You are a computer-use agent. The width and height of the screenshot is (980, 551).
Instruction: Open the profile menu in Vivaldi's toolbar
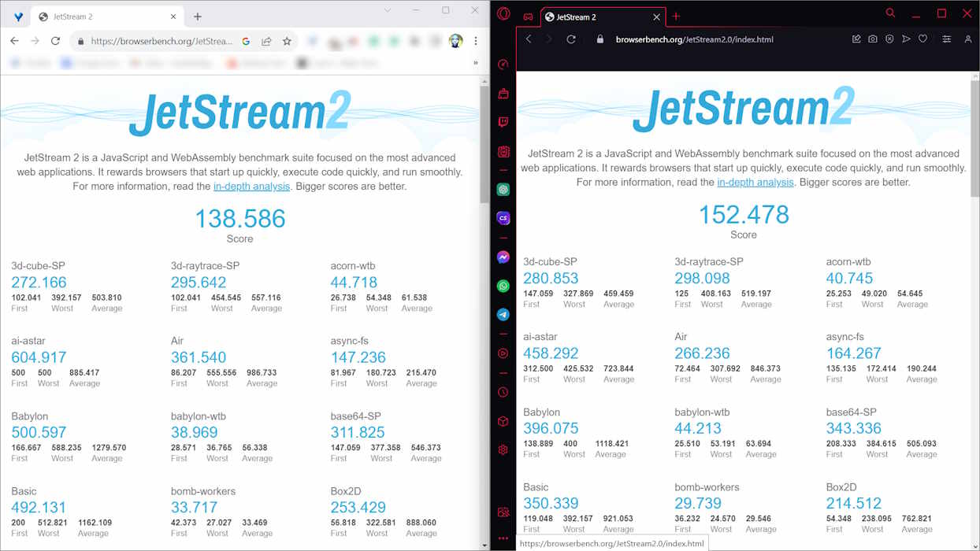968,39
